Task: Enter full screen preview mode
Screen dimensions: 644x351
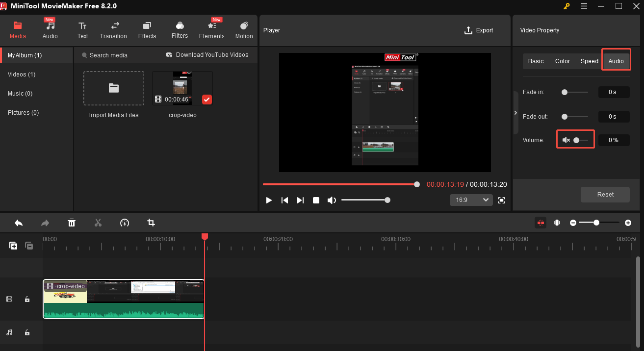Action: click(501, 200)
